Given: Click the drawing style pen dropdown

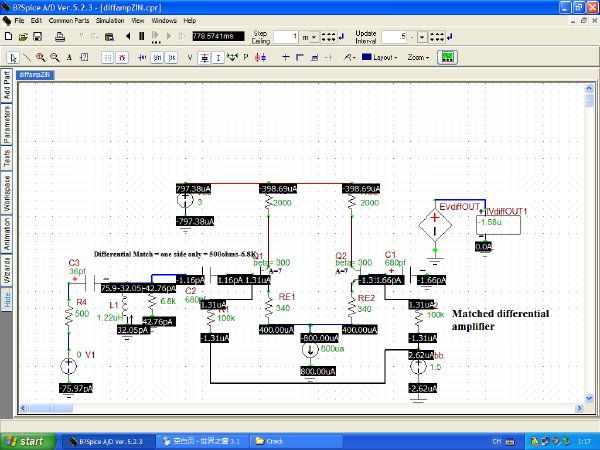Looking at the screenshot, I should [x=349, y=57].
